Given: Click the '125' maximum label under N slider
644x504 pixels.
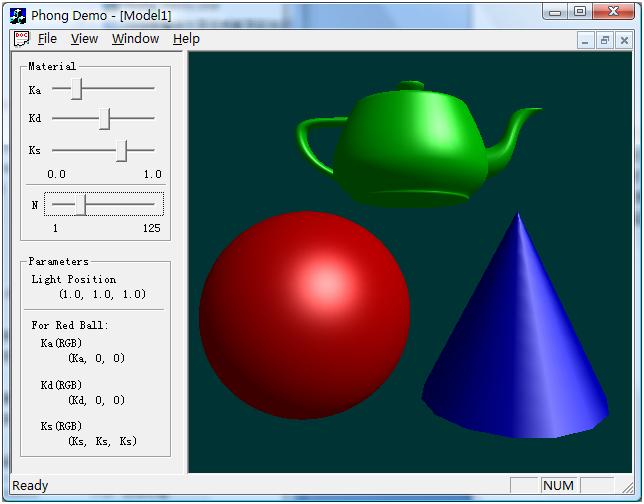Looking at the screenshot, I should point(152,228).
